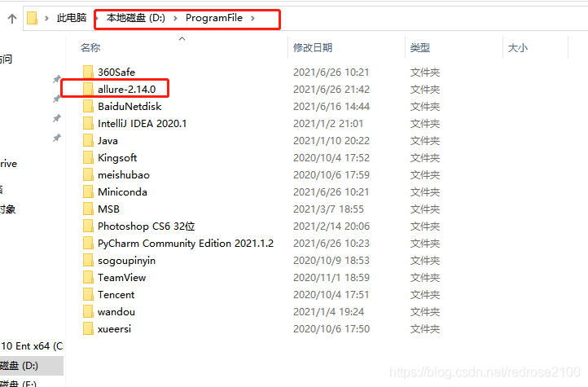This screenshot has width=588, height=387.
Task: Sort by the 名称 column header
Action: click(x=90, y=47)
